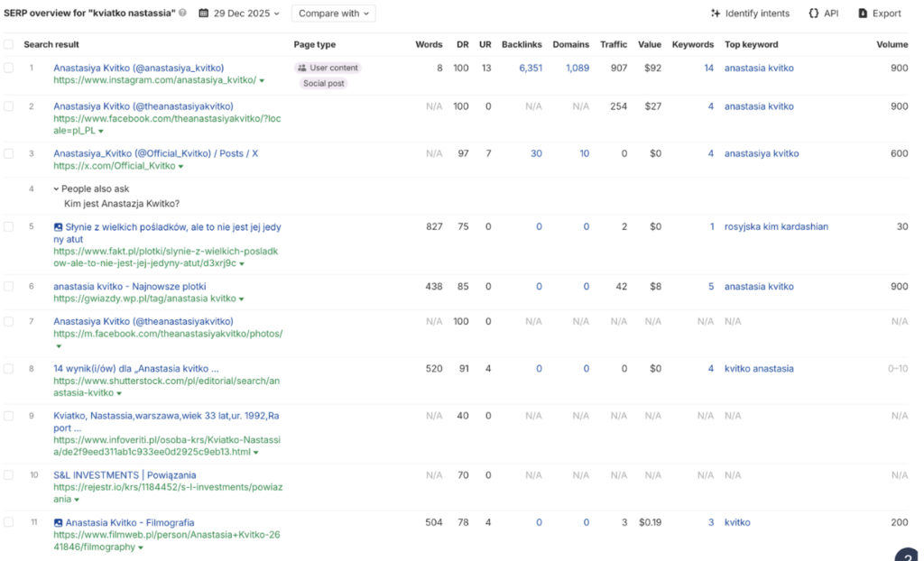The width and height of the screenshot is (924, 561).
Task: Click the Identify intents sparkle icon
Action: [716, 14]
